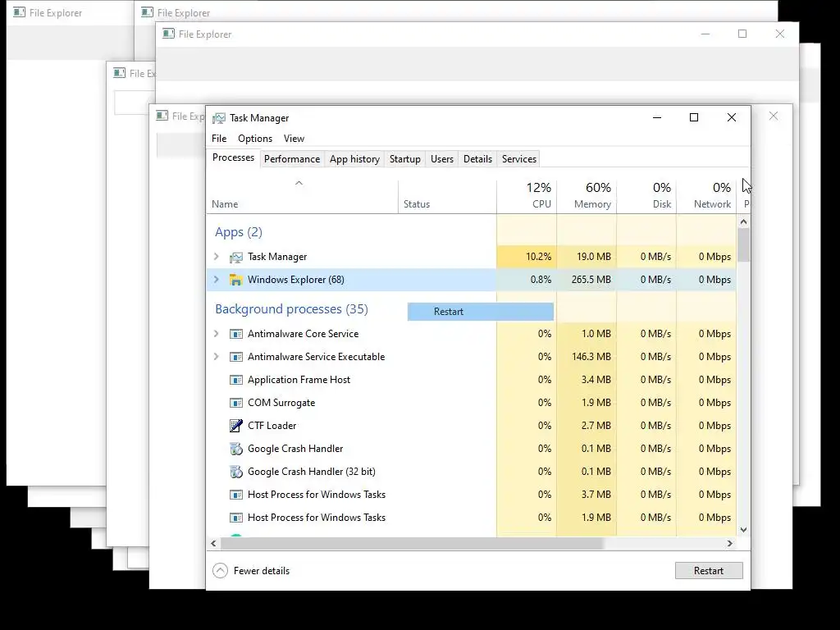Sort by the Disk column header

click(646, 196)
